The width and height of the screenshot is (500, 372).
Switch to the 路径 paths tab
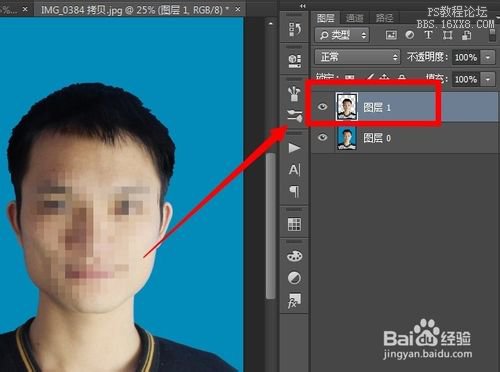384,18
